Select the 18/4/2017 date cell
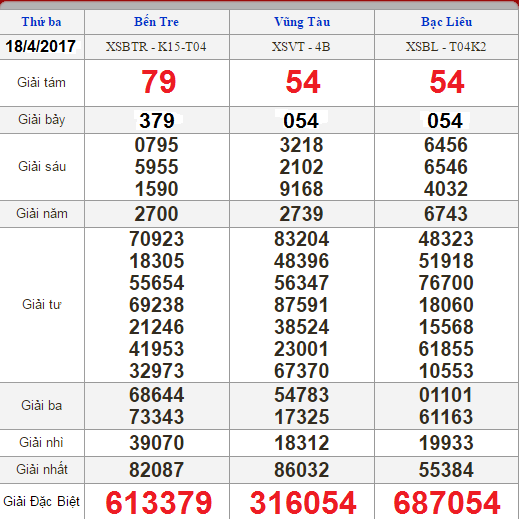 coord(41,46)
